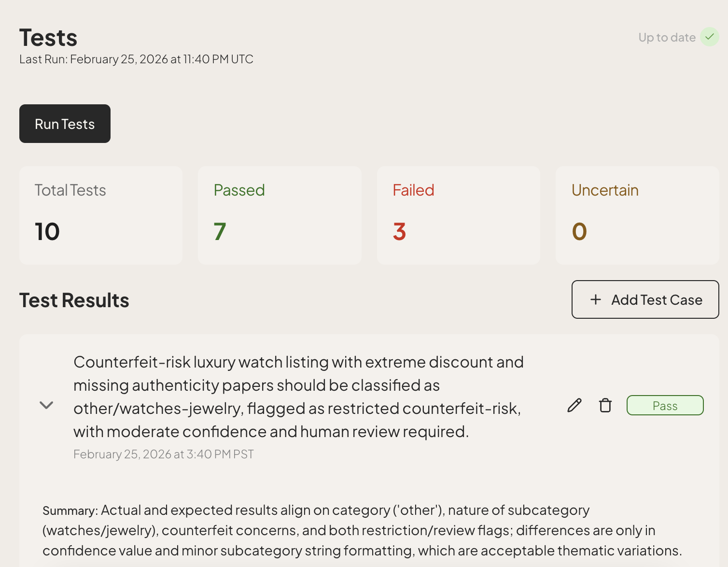Click the chevron beside the watch listing test
Image resolution: width=728 pixels, height=567 pixels.
(x=46, y=405)
